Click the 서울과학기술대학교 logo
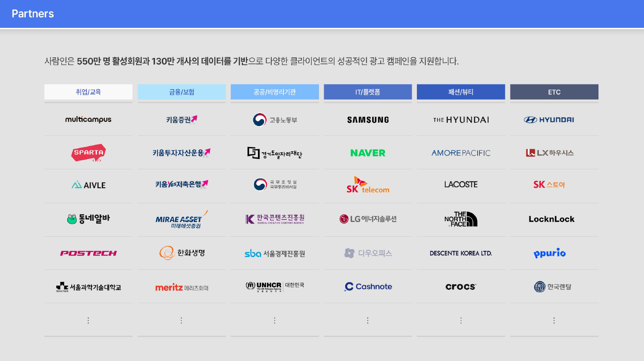Screen dimensions: 644x361 [x=88, y=287]
